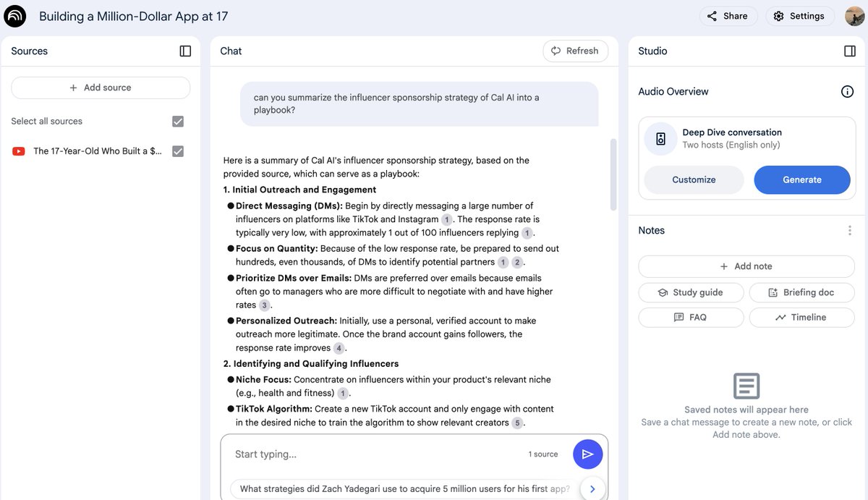Open the 17-Year-Old Who Built source
This screenshot has height=500, width=868.
click(x=98, y=151)
